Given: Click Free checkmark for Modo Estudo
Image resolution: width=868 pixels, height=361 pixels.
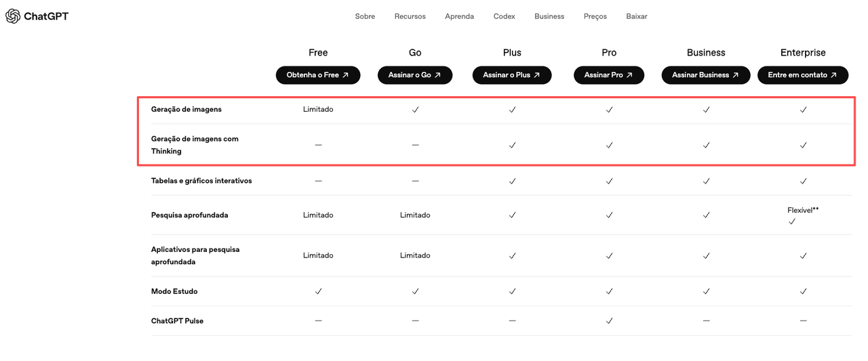Looking at the screenshot, I should (x=318, y=291).
